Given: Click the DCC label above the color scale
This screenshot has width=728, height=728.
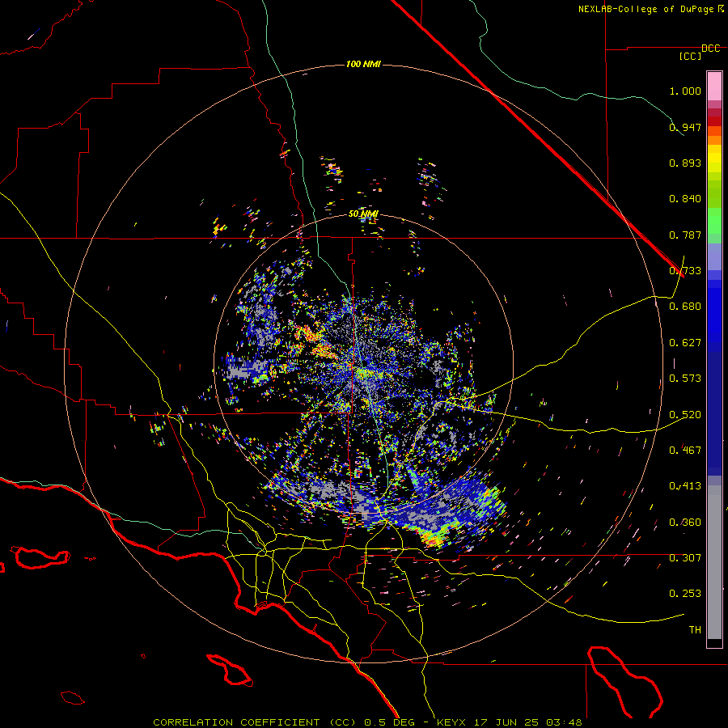Looking at the screenshot, I should pyautogui.click(x=711, y=49).
